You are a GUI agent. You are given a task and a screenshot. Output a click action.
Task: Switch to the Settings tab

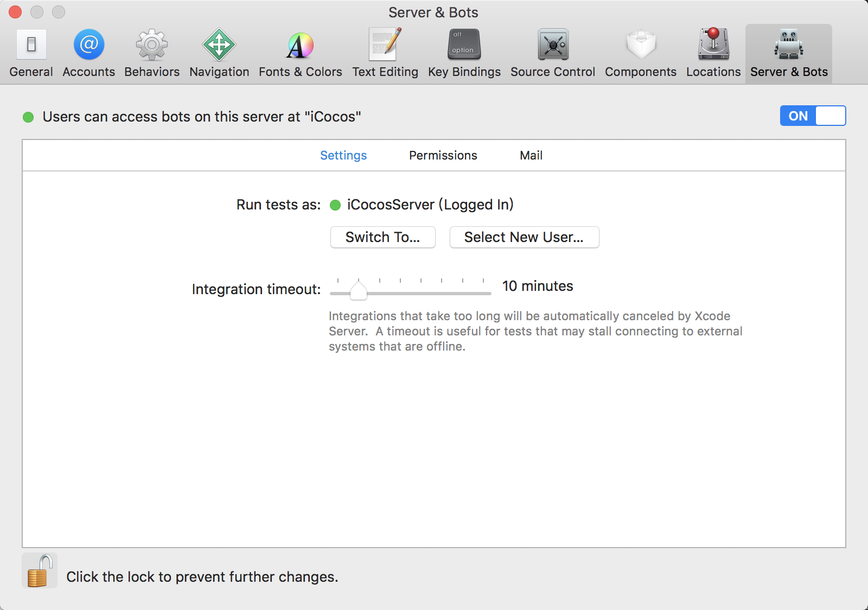343,155
